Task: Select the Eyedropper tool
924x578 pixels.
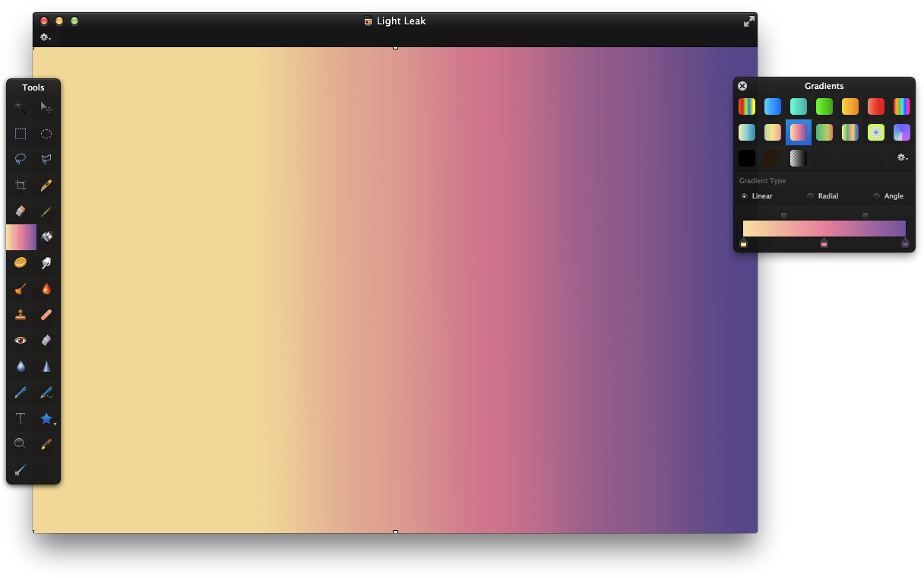Action: (46, 444)
